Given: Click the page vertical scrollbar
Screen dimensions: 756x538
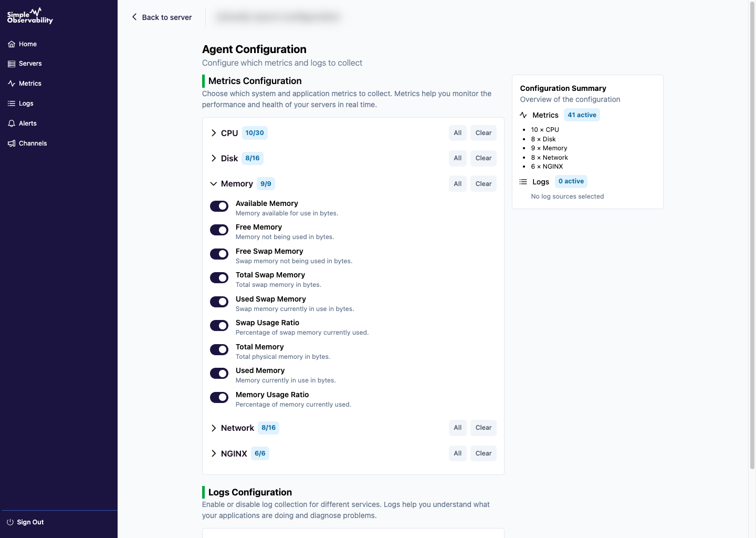Looking at the screenshot, I should 752,236.
